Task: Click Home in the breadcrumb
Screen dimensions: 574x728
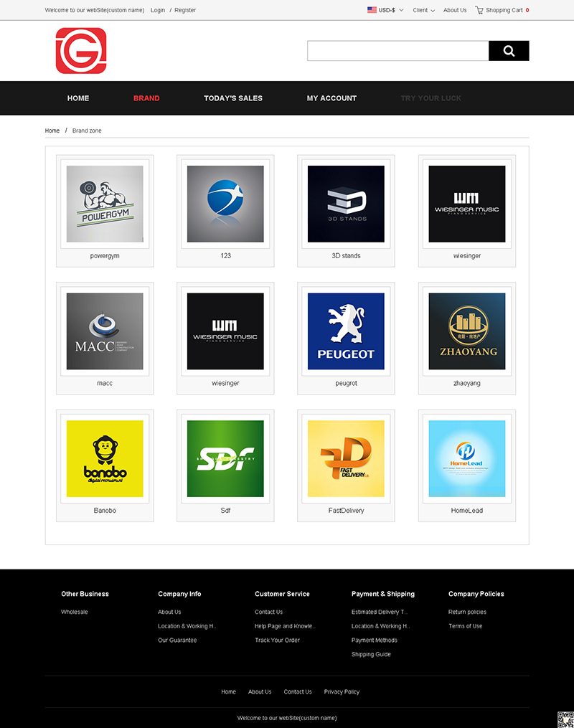Action: (x=52, y=131)
